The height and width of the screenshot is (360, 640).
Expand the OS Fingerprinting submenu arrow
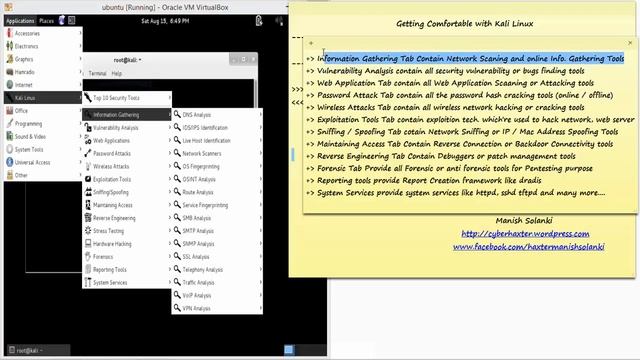260,167
